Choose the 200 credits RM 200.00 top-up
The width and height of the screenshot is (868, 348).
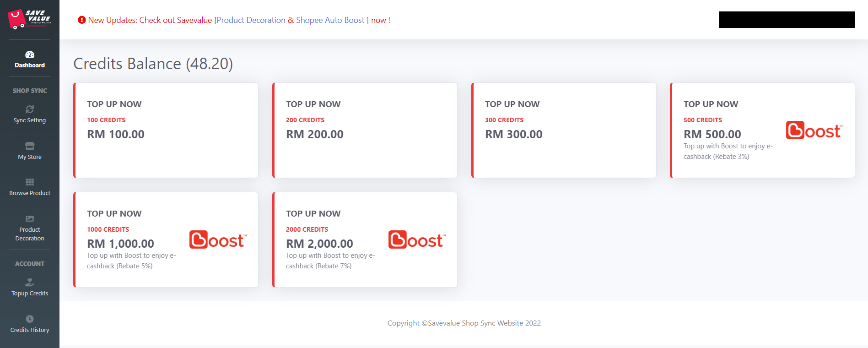[365, 130]
